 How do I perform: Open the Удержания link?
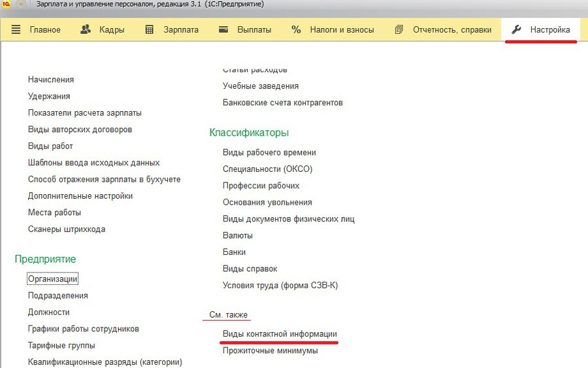49,96
